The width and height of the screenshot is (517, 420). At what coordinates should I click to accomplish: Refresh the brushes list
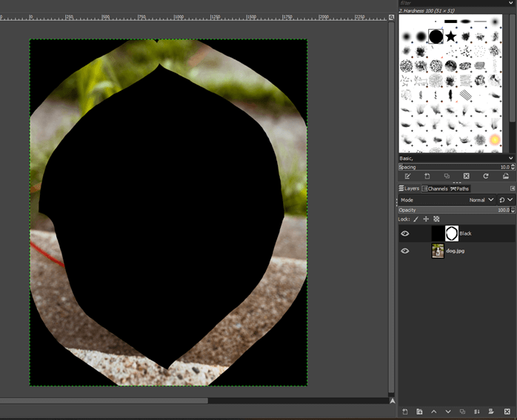[x=486, y=176]
